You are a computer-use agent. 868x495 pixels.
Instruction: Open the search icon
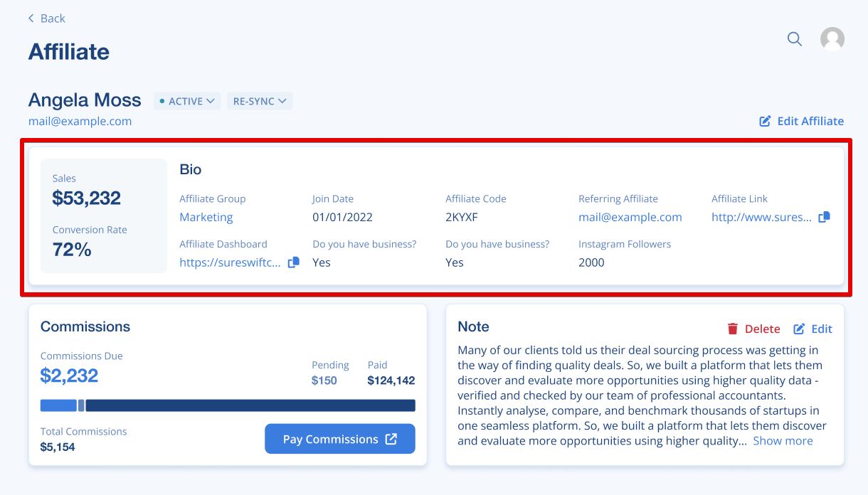click(x=794, y=39)
